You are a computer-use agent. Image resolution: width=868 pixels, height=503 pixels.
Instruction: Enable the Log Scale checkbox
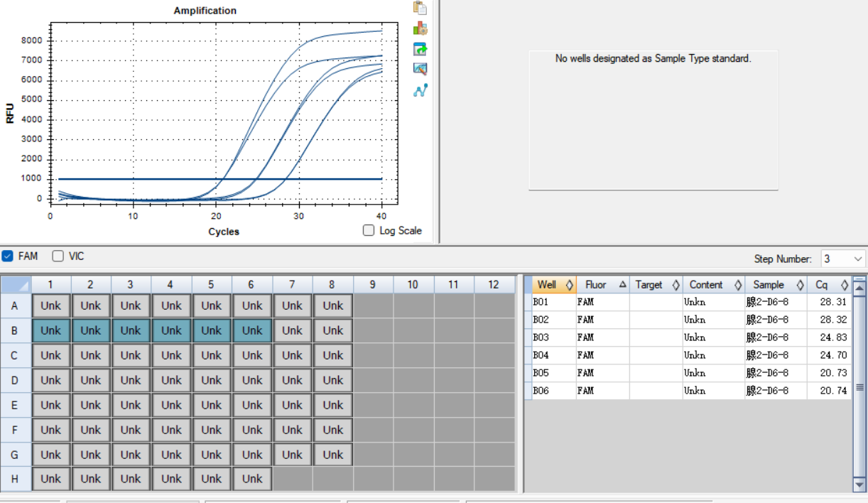click(x=369, y=230)
